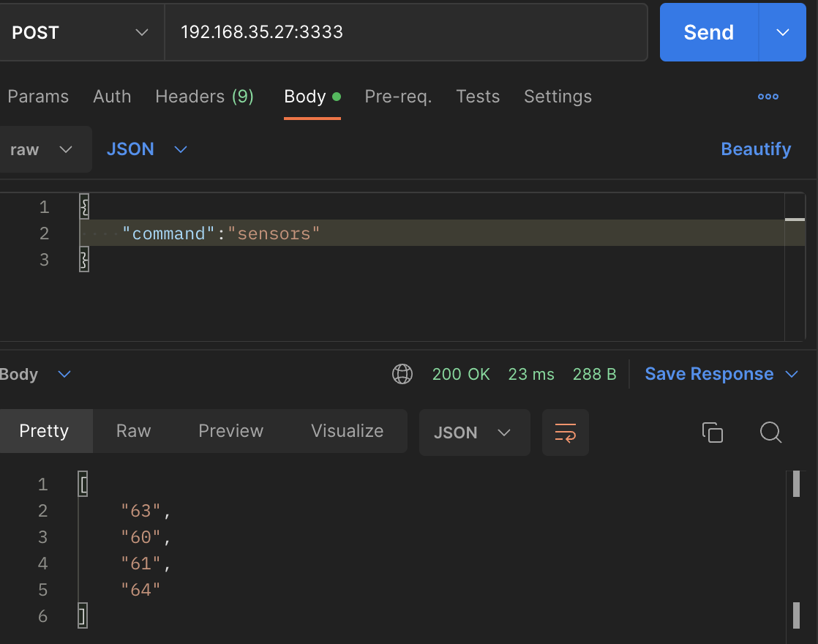Click the network globe icon
The height and width of the screenshot is (644, 818).
[x=402, y=374]
